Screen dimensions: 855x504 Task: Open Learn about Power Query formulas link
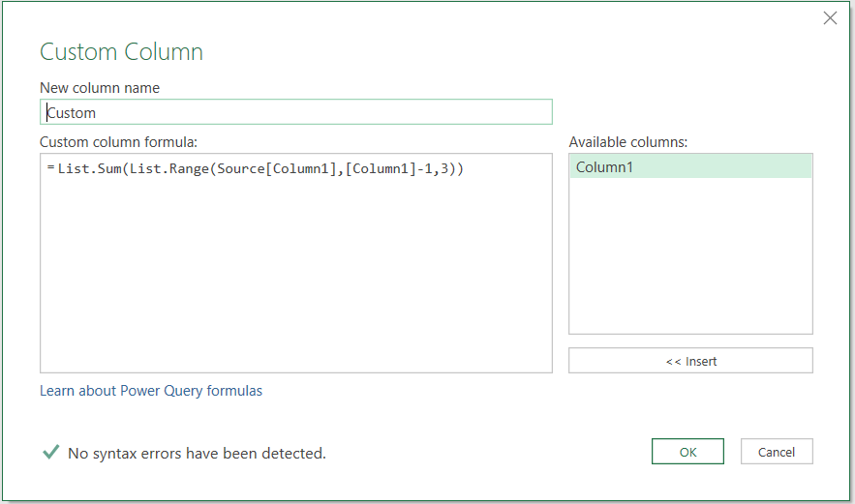click(151, 391)
